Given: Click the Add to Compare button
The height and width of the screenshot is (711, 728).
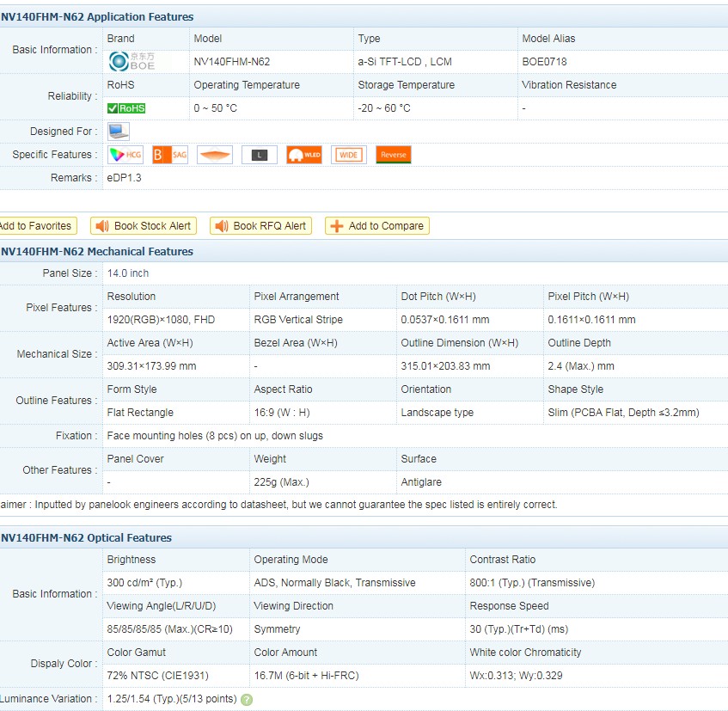Looking at the screenshot, I should click(x=377, y=226).
